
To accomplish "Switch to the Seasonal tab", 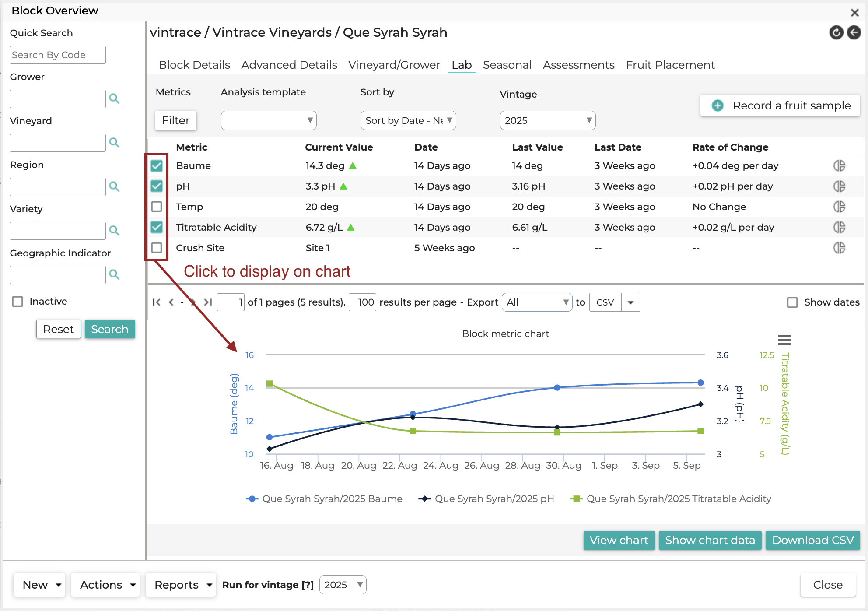I will [x=507, y=65].
